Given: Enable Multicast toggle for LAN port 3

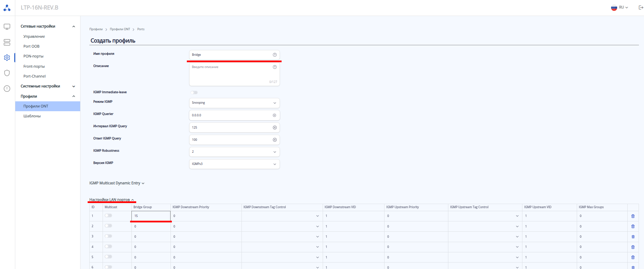Looking at the screenshot, I should tap(108, 236).
